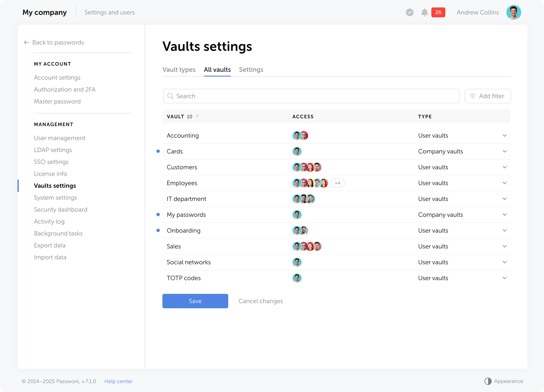Click the Appearance theme icon in the footer
This screenshot has width=544, height=392.
(488, 381)
